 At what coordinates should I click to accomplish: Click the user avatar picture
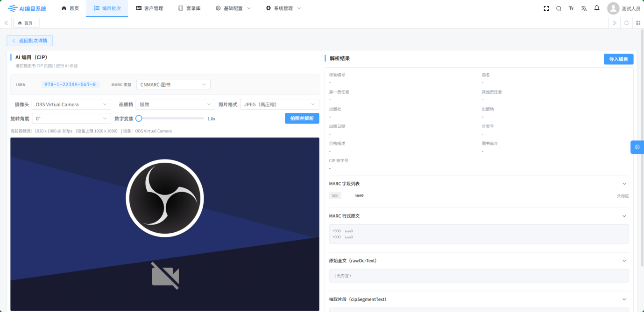click(613, 8)
